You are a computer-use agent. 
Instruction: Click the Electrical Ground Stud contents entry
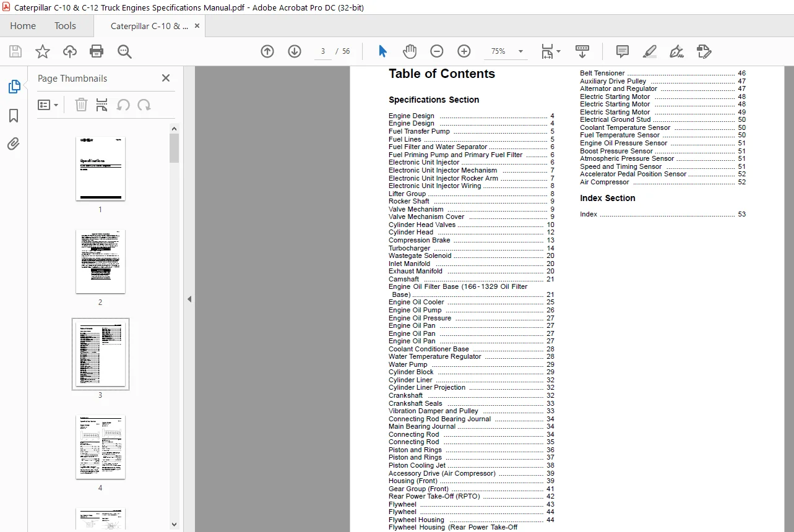pyautogui.click(x=663, y=120)
